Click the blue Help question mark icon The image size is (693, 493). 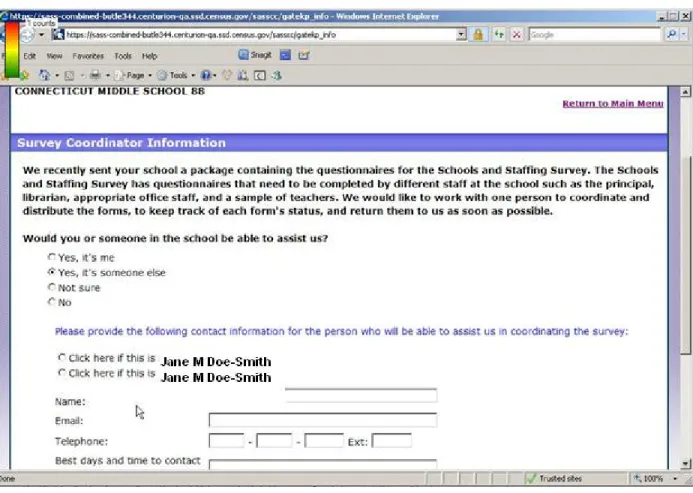click(206, 76)
